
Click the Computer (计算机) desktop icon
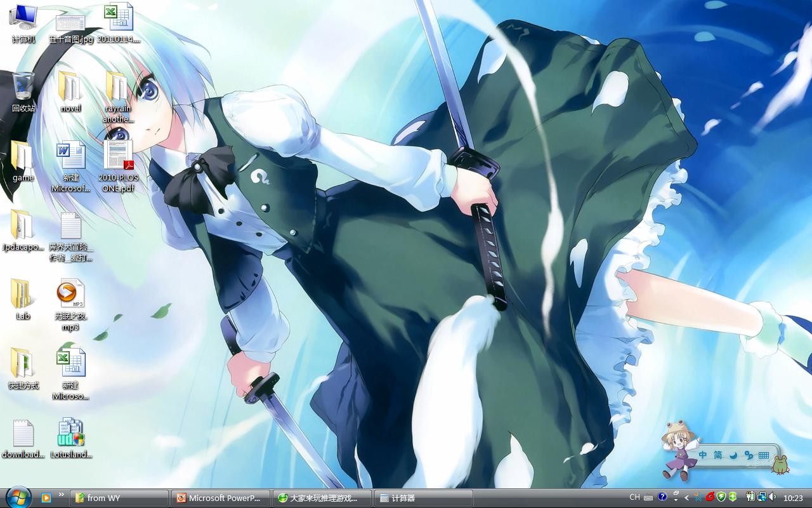pos(23,18)
